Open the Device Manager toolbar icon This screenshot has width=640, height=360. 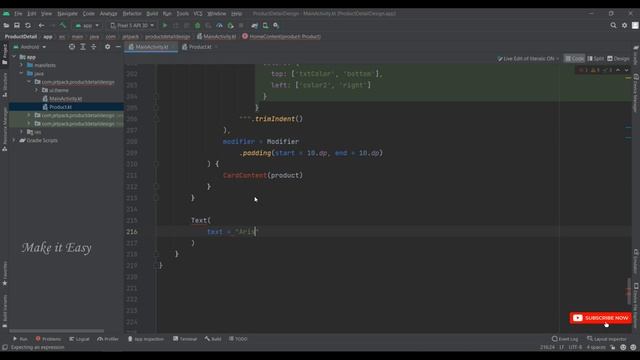pyautogui.click(x=265, y=25)
